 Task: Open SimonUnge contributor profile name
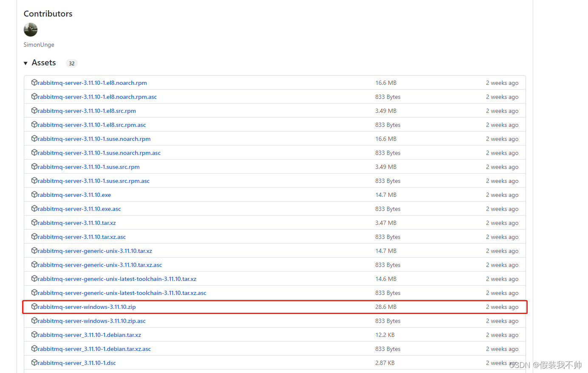(x=39, y=45)
